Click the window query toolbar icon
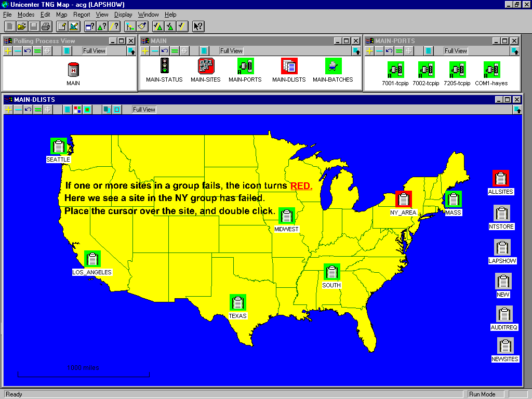Viewport: 532px width, 399px height. 90,26
